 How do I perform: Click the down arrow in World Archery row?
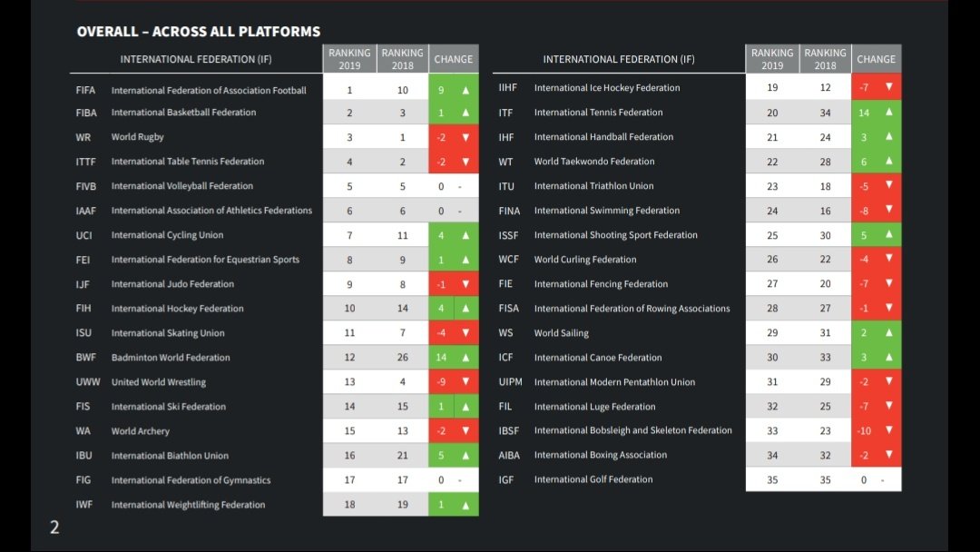pos(465,430)
